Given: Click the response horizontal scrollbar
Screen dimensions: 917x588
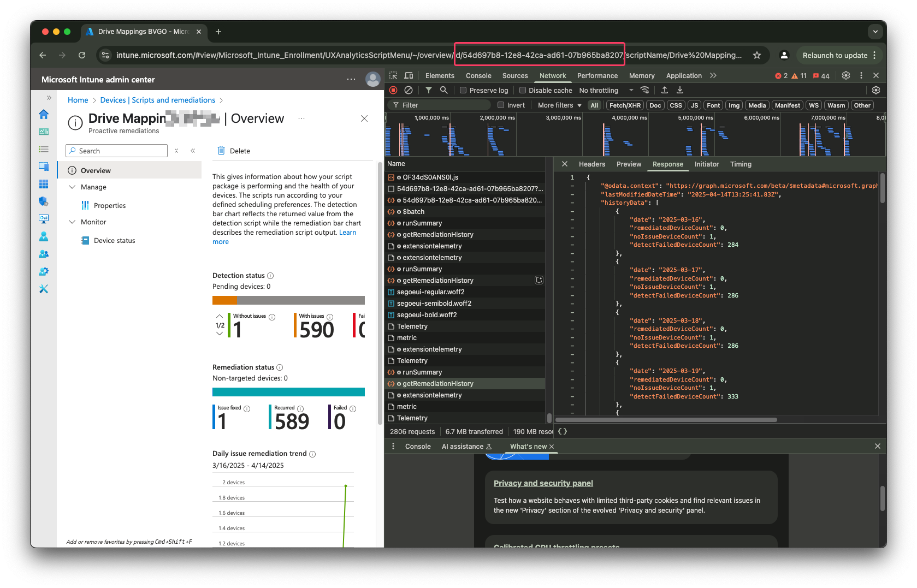Looking at the screenshot, I should (x=666, y=420).
